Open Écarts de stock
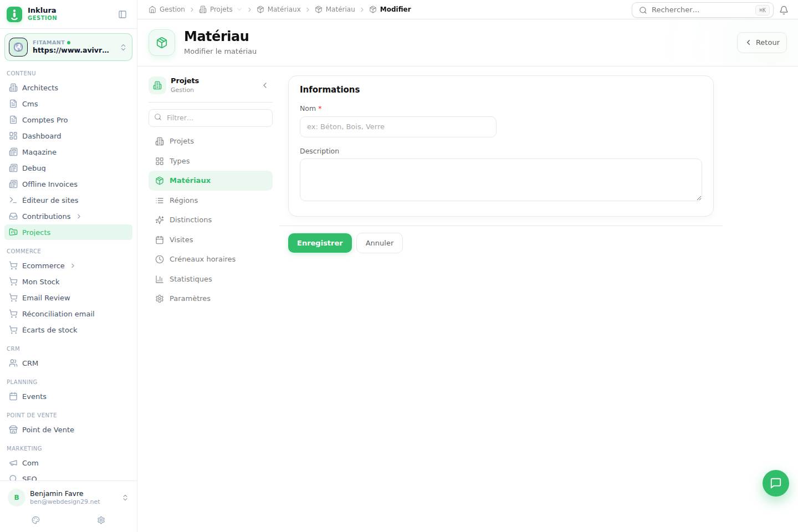 tap(68, 330)
